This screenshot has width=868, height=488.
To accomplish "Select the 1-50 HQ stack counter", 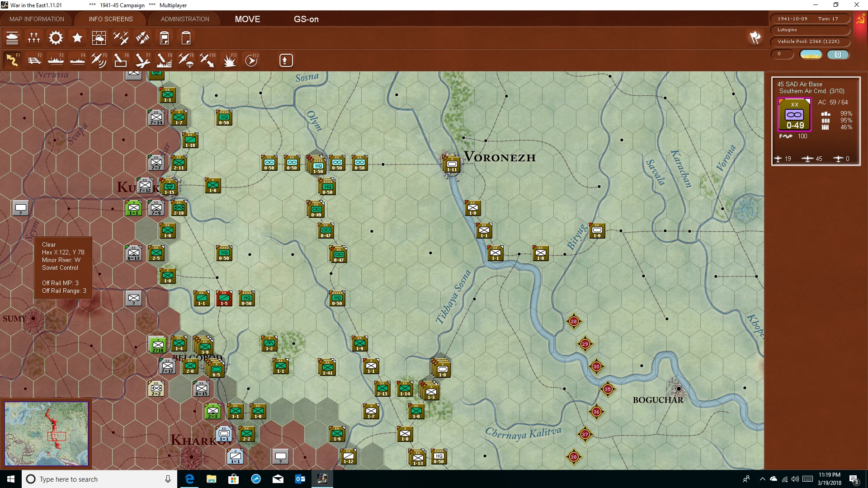I will [x=318, y=166].
